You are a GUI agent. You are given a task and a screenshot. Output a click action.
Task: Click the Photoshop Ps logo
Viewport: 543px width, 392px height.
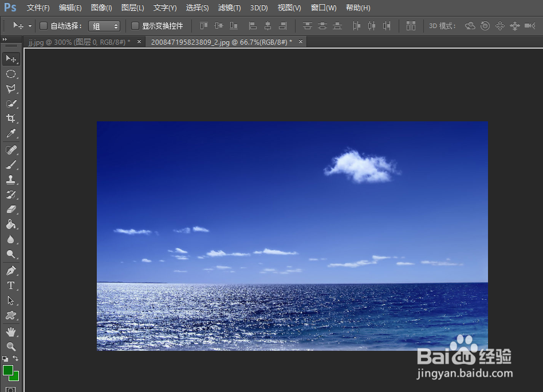click(x=10, y=7)
